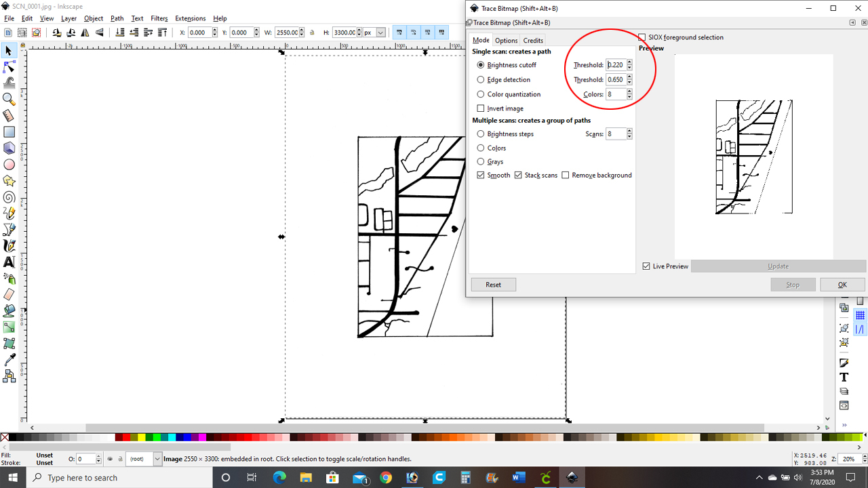This screenshot has height=488, width=868.
Task: Select the Bezier pen tool
Action: tap(9, 230)
